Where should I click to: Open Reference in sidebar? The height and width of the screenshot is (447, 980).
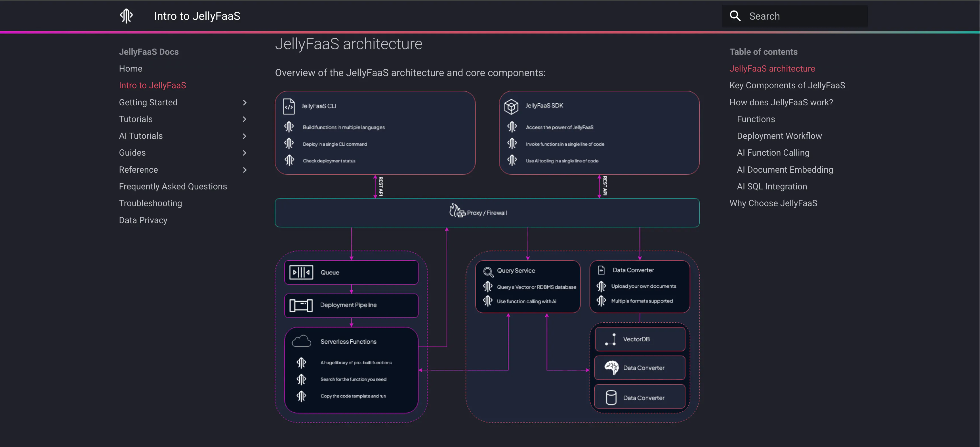138,170
